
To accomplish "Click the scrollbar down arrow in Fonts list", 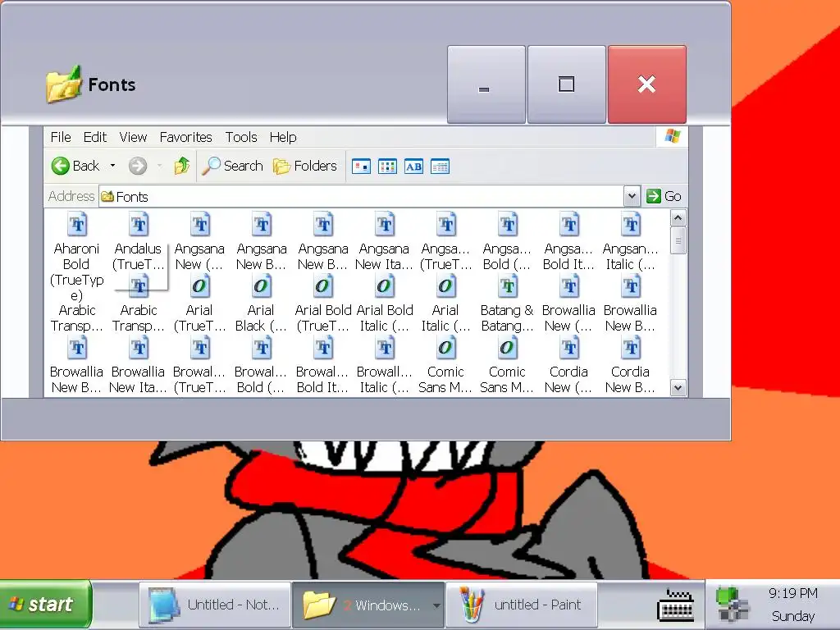I will 678,387.
